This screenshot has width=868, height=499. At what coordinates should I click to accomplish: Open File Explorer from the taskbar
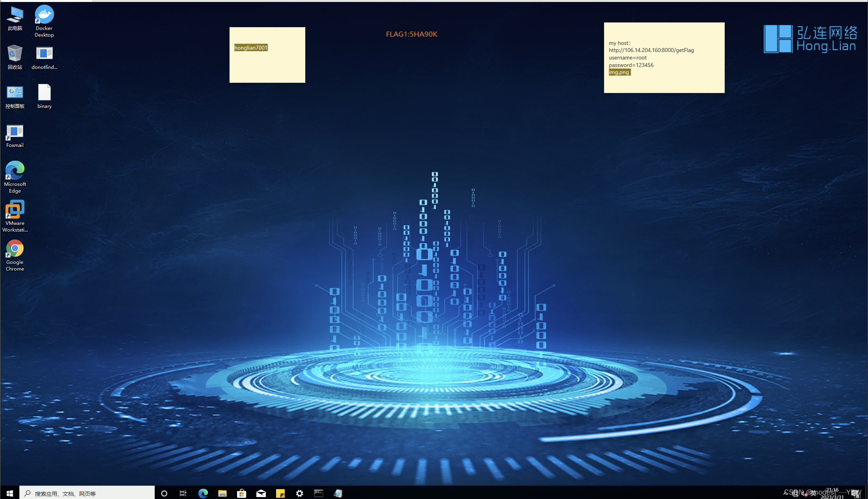pos(223,493)
